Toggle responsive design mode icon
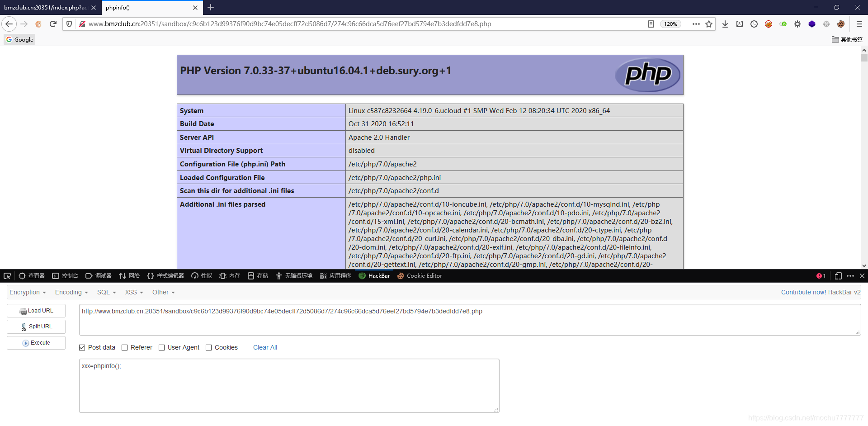868x426 pixels. tap(838, 276)
